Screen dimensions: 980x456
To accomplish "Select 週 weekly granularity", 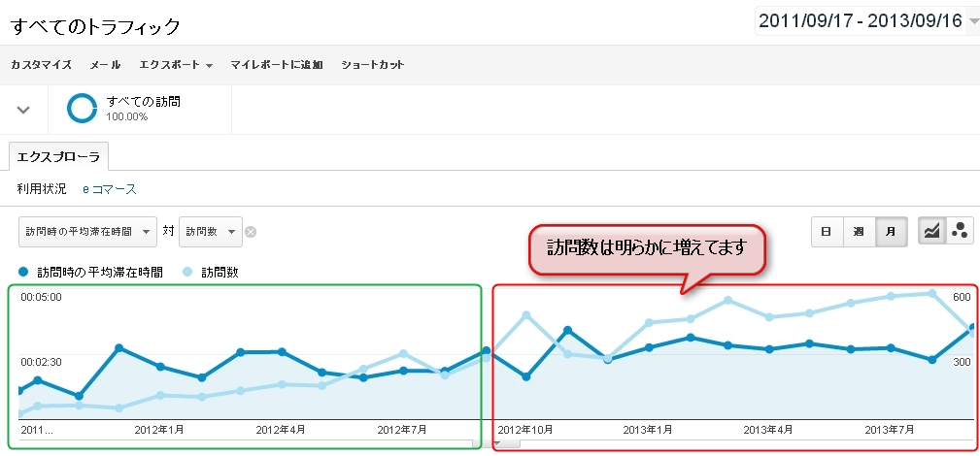I will [x=858, y=231].
